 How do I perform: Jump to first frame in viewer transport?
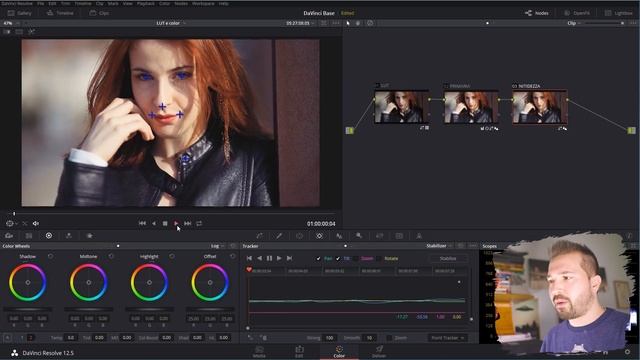point(142,223)
